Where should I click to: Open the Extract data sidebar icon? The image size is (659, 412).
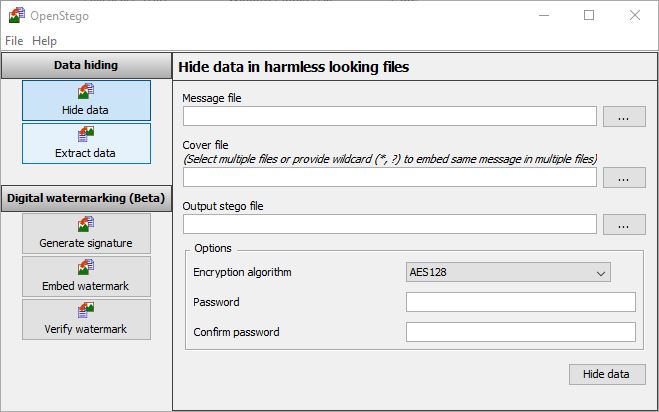coord(86,134)
